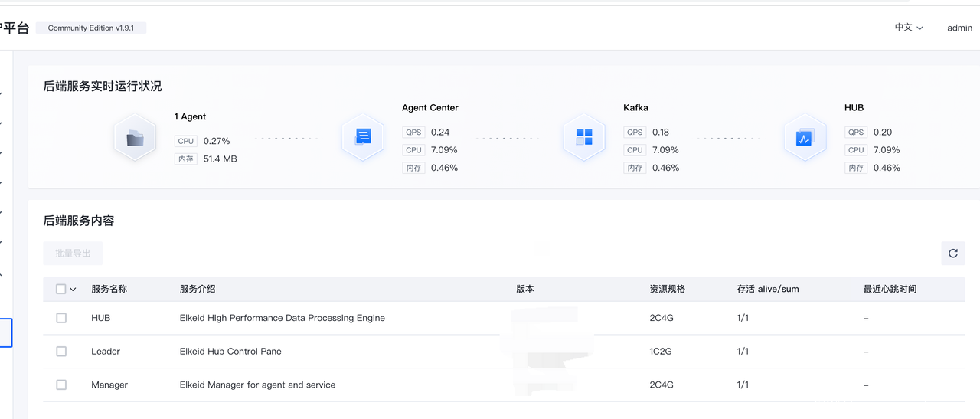Select the highlighted item in left sidebar

click(6, 332)
